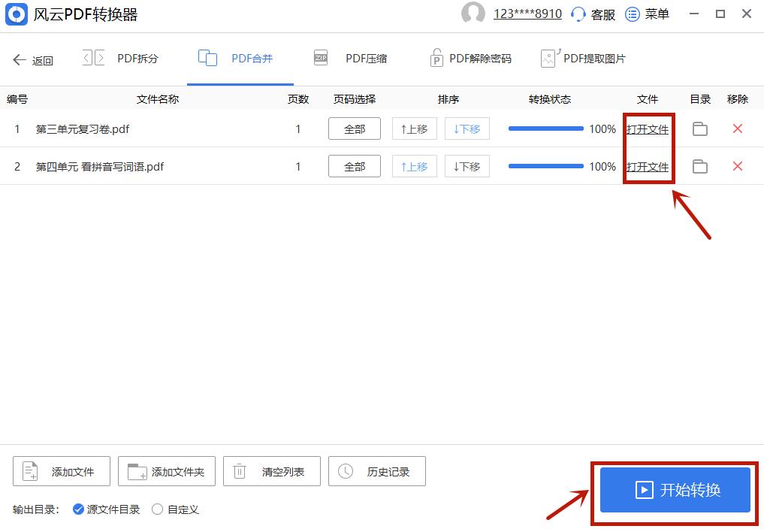Open output folder for 第三单元复习卷.pdf
This screenshot has width=764, height=532.
pyautogui.click(x=699, y=128)
